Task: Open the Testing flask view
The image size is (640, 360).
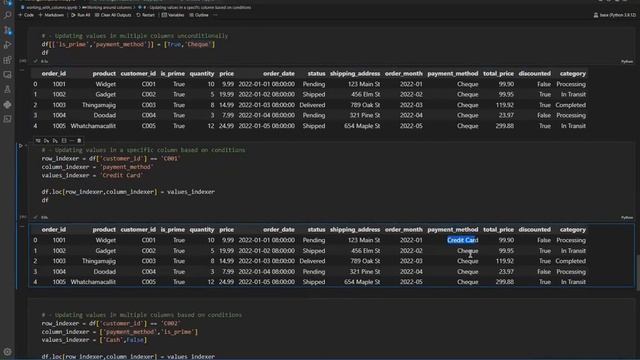Action: (x=7, y=89)
